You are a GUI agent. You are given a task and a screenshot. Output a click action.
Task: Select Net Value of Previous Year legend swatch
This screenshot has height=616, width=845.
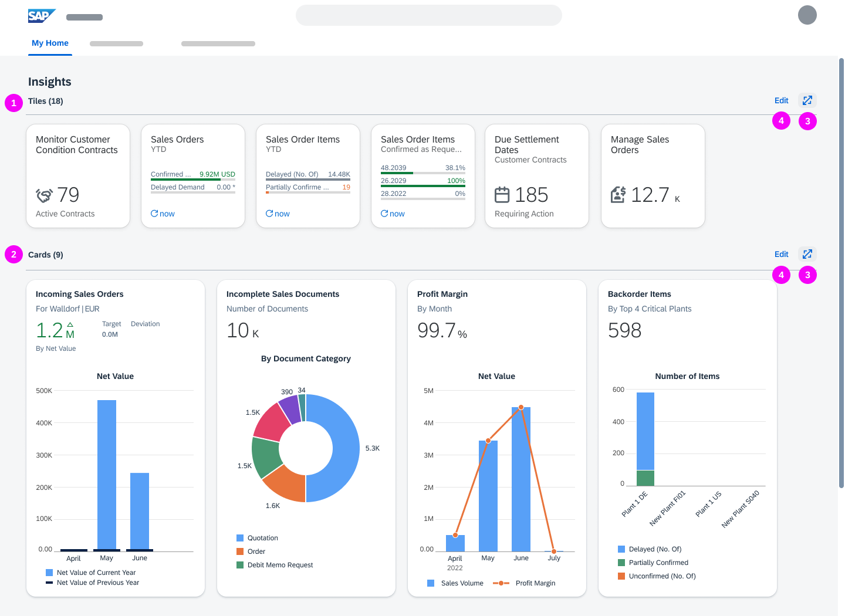click(x=49, y=583)
